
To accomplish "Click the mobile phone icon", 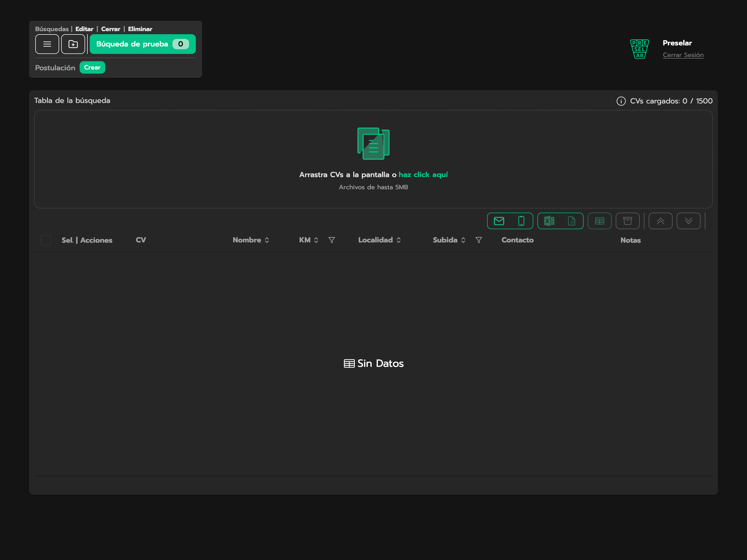I will click(x=521, y=221).
